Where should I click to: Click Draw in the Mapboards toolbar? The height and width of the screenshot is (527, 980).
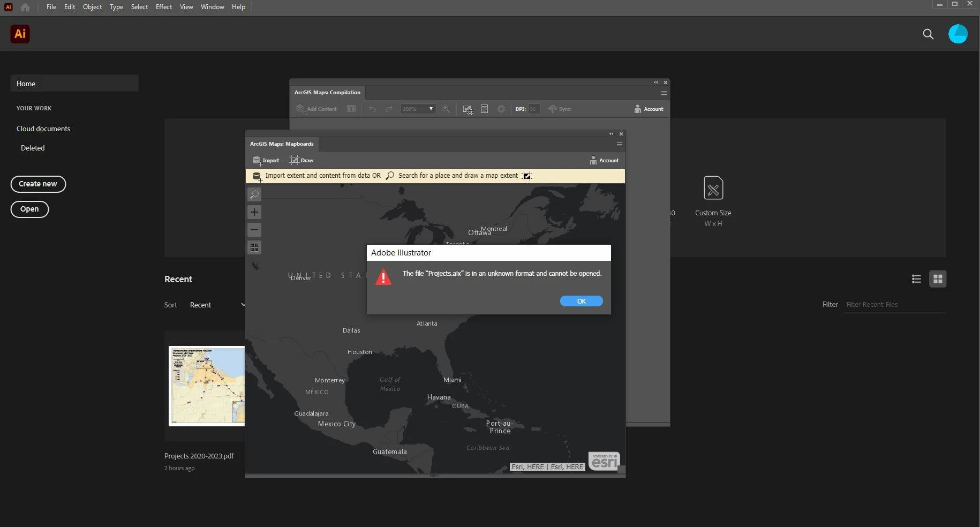[x=301, y=160]
